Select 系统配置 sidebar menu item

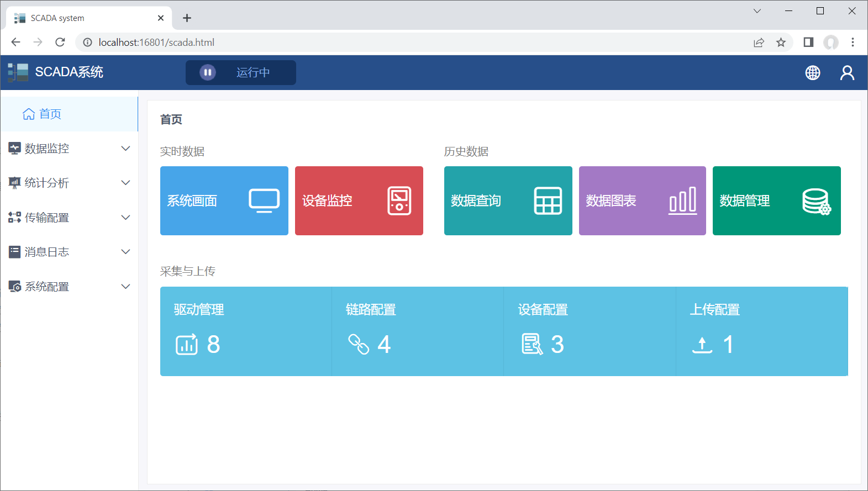(x=69, y=287)
